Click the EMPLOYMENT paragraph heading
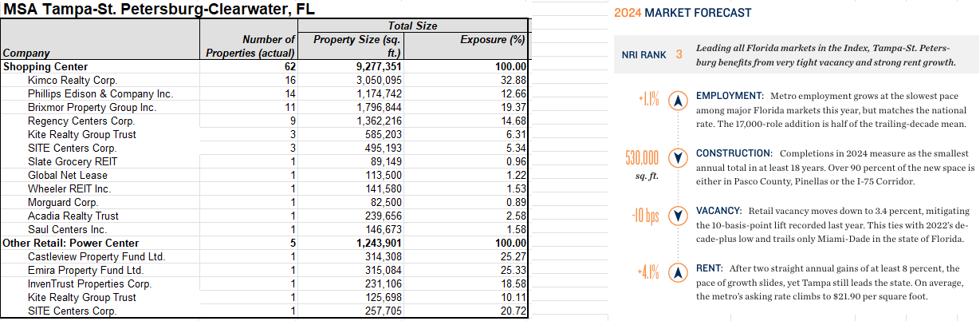Image resolution: width=980 pixels, height=321 pixels. (x=730, y=95)
